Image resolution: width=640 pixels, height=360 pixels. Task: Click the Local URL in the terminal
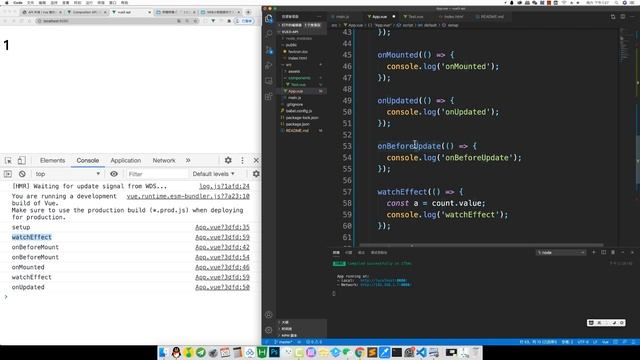click(x=383, y=280)
